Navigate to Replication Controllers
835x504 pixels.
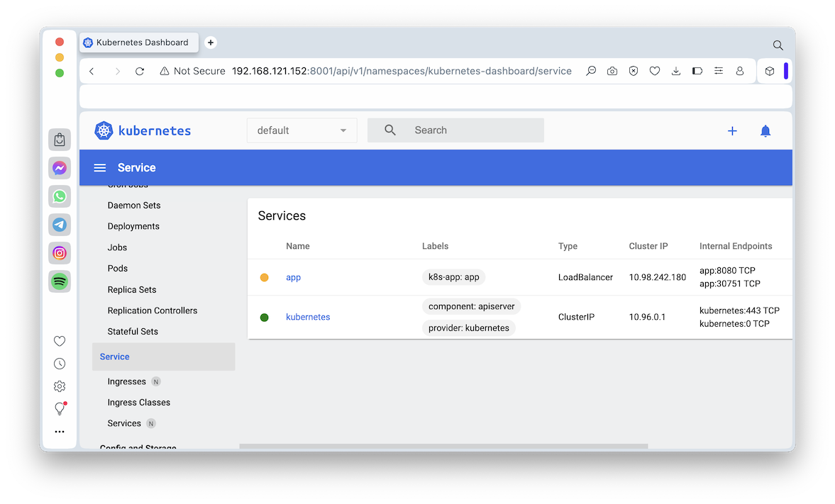click(x=153, y=310)
